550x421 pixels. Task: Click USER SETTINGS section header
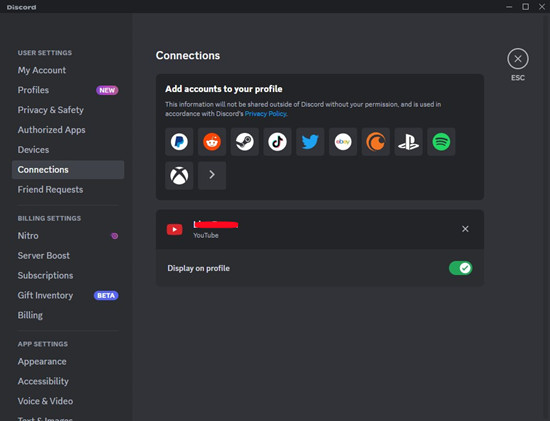pos(45,53)
